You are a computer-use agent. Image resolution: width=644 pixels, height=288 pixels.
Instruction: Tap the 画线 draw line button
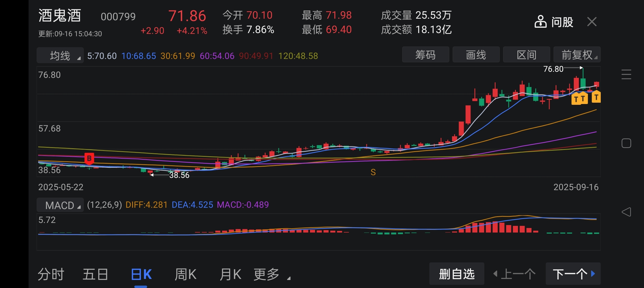(x=476, y=55)
